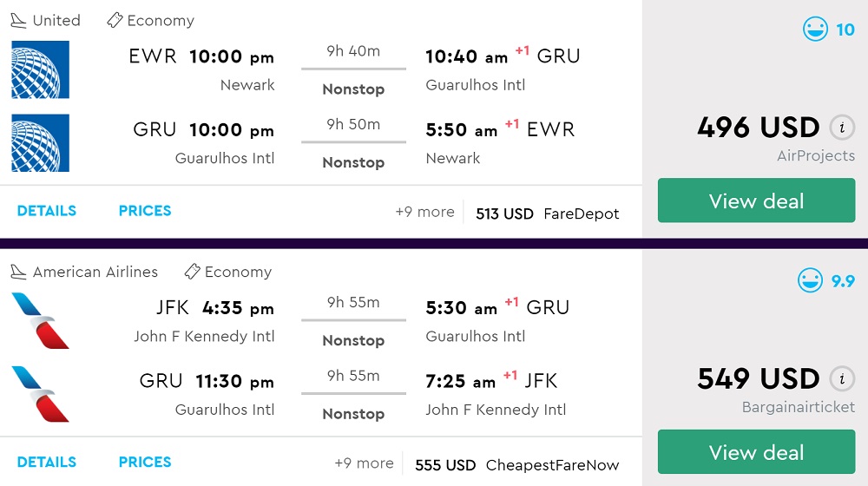This screenshot has height=486, width=868.
Task: Click the smiley rating icon scored 10
Action: (815, 30)
